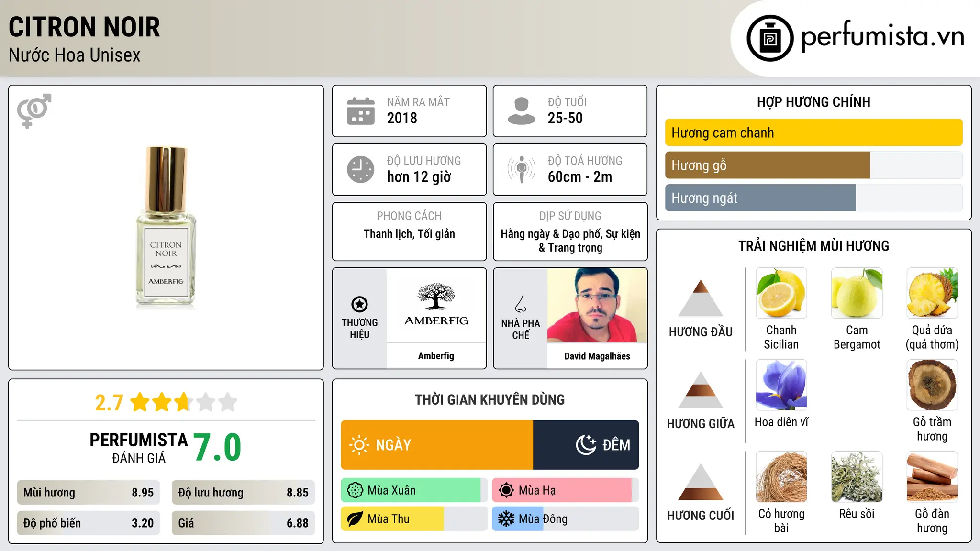Image resolution: width=980 pixels, height=551 pixels.
Task: Click the Giá 6.88 score box
Action: point(243,523)
